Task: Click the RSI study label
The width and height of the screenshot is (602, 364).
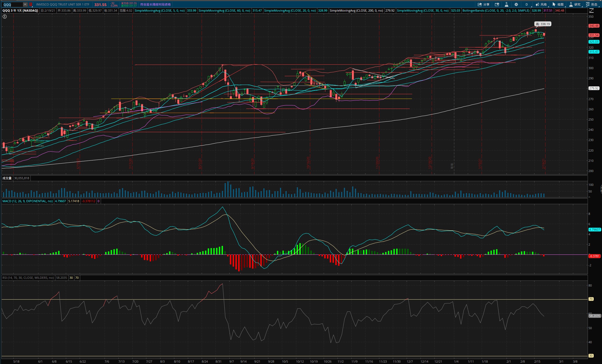Action: point(28,278)
